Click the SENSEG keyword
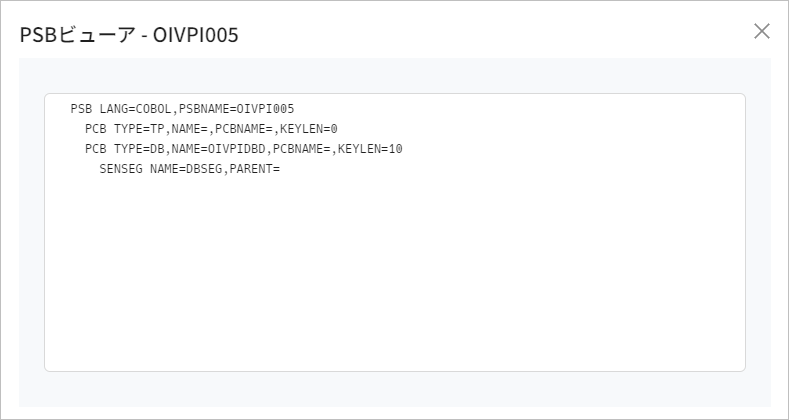This screenshot has height=420, width=789. click(x=121, y=169)
